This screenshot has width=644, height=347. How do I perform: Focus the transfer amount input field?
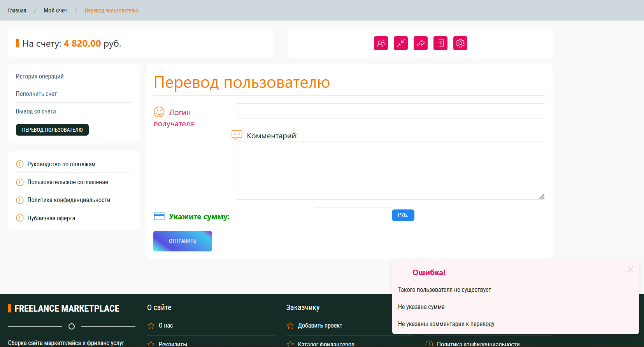click(x=352, y=215)
